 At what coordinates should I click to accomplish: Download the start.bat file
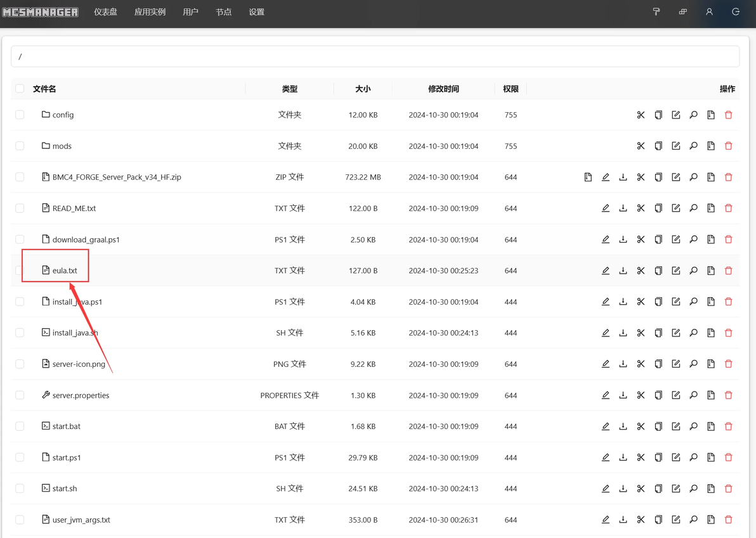pyautogui.click(x=623, y=426)
